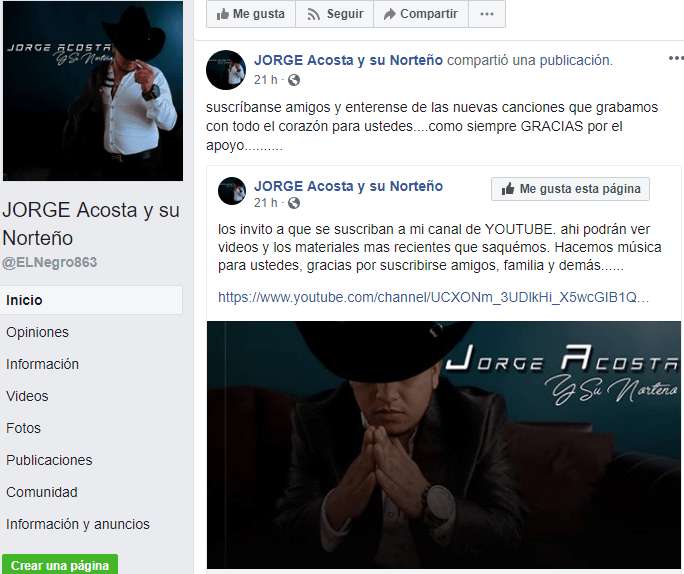Click the Seguir feed icon button
Screen dimensions: 684x574
pyautogui.click(x=335, y=14)
